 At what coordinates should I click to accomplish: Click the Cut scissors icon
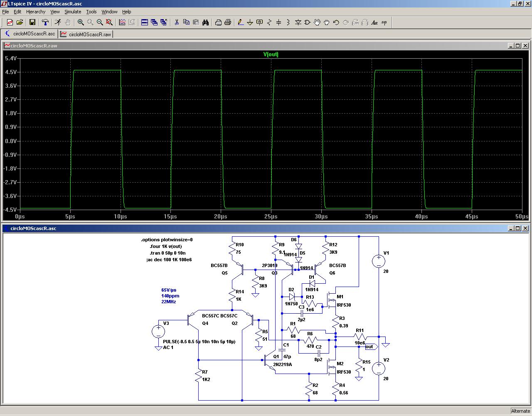click(x=177, y=22)
